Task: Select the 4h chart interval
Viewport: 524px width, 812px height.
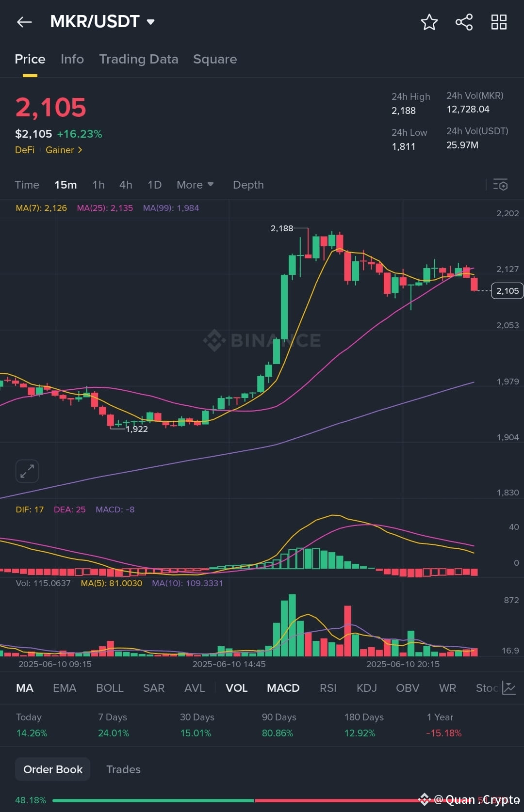Action: (x=126, y=185)
